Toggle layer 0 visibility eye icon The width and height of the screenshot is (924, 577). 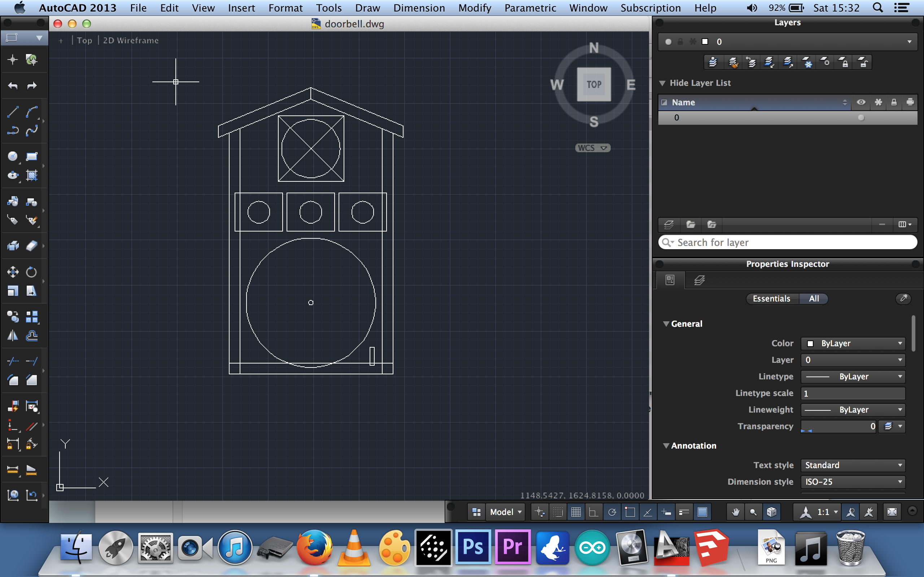click(x=861, y=118)
